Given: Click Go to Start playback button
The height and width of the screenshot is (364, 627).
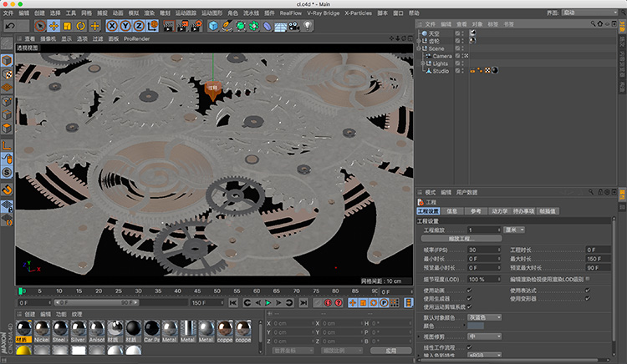Looking at the screenshot, I should point(233,303).
